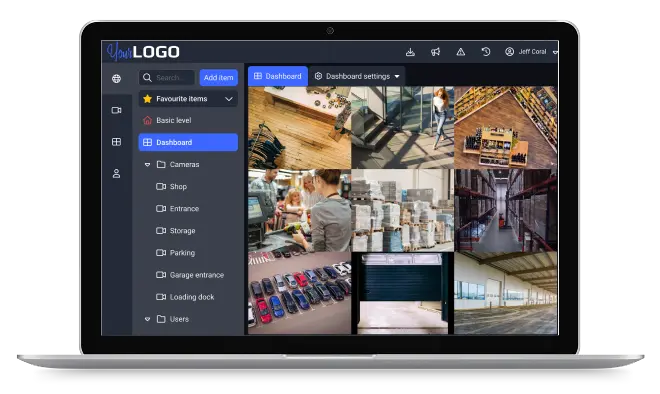The width and height of the screenshot is (660, 394).
Task: Open the history clock icon
Action: (x=486, y=52)
